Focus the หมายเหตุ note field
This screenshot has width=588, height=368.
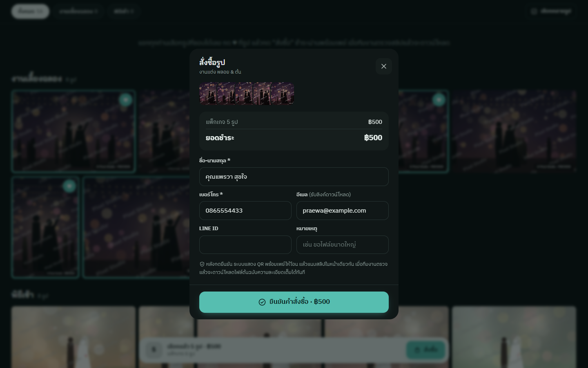tap(343, 245)
